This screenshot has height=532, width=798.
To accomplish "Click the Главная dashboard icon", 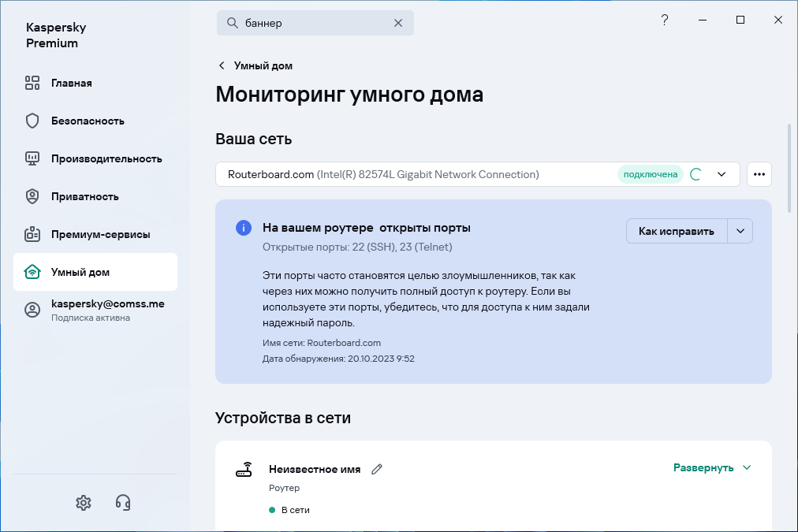I will tap(32, 83).
